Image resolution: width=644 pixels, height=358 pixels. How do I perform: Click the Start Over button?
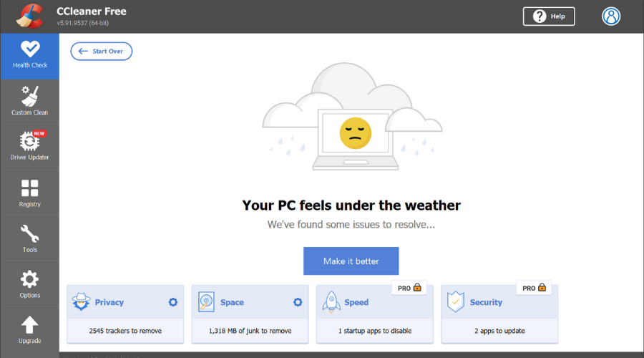pos(102,52)
